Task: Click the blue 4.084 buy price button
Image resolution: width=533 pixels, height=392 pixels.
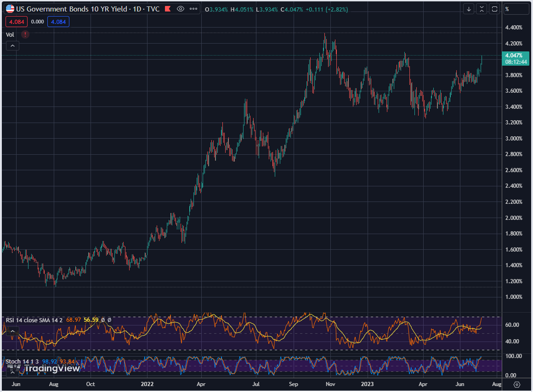Action: point(58,22)
